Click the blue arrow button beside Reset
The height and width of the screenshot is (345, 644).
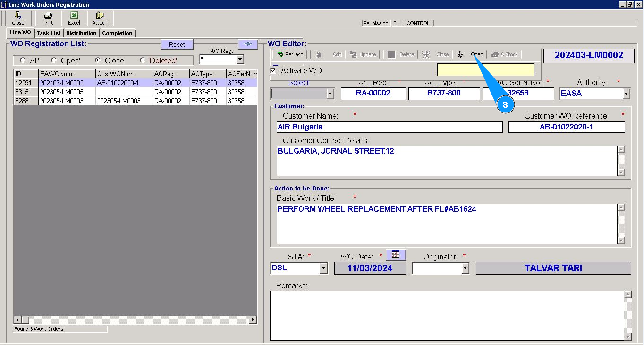(248, 44)
